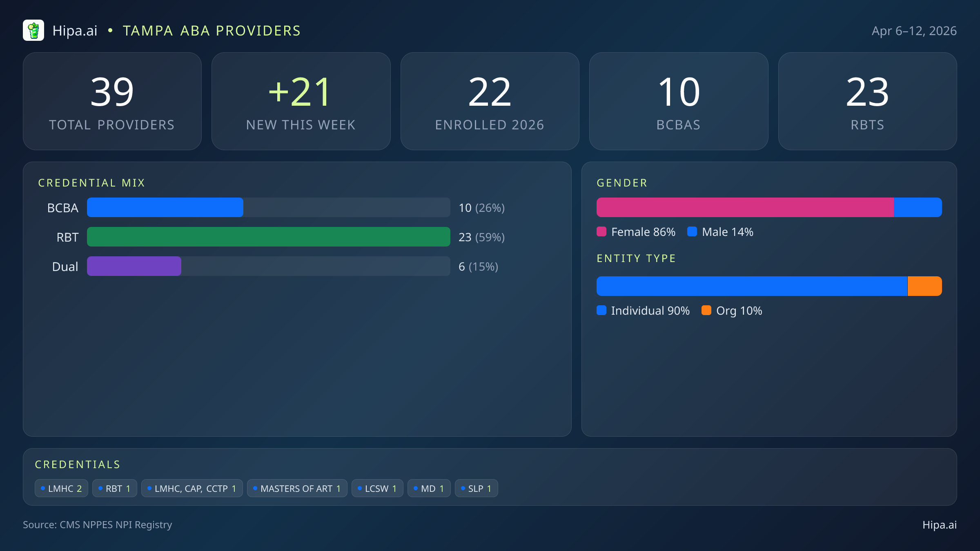This screenshot has height=551, width=980.
Task: Open the Enrolled 2026 stat card
Action: pos(490,101)
